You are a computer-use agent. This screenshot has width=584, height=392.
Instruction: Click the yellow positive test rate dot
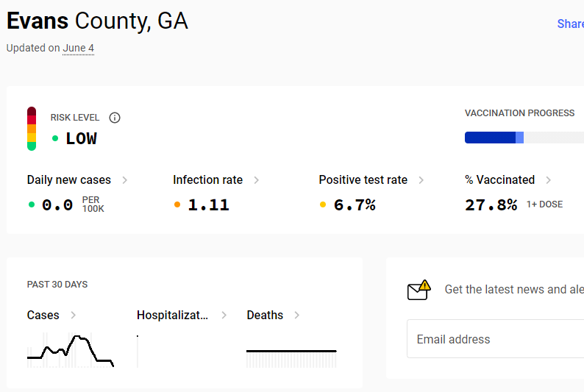pos(323,204)
